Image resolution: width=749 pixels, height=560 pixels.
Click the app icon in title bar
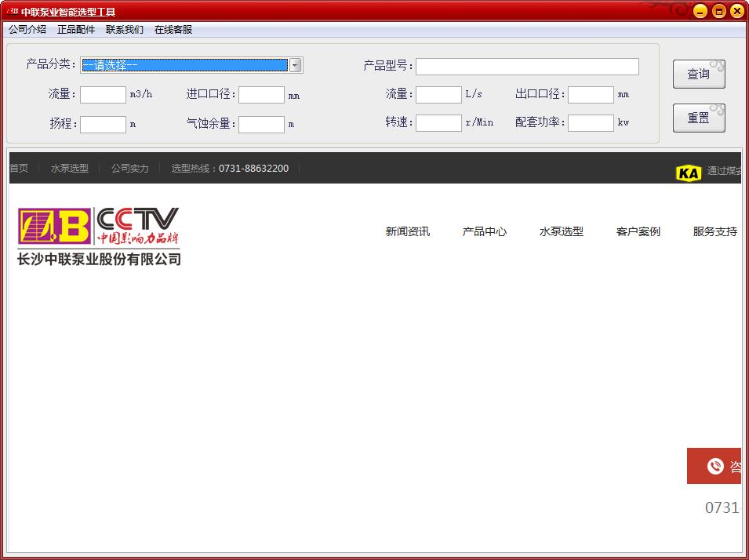(x=12, y=11)
